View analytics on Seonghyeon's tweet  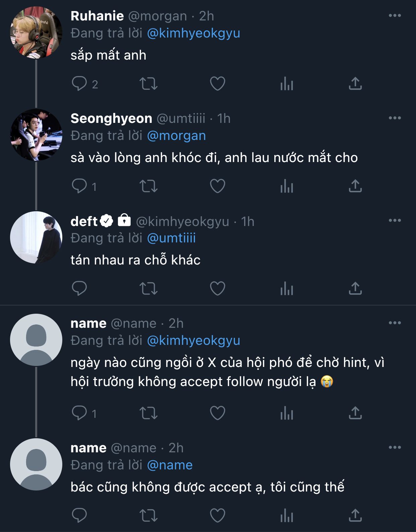click(286, 186)
